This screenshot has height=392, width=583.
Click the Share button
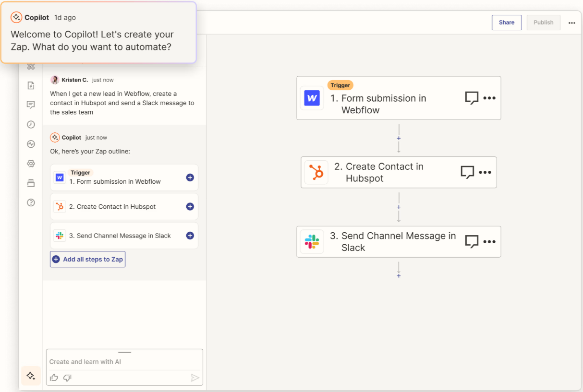[507, 23]
